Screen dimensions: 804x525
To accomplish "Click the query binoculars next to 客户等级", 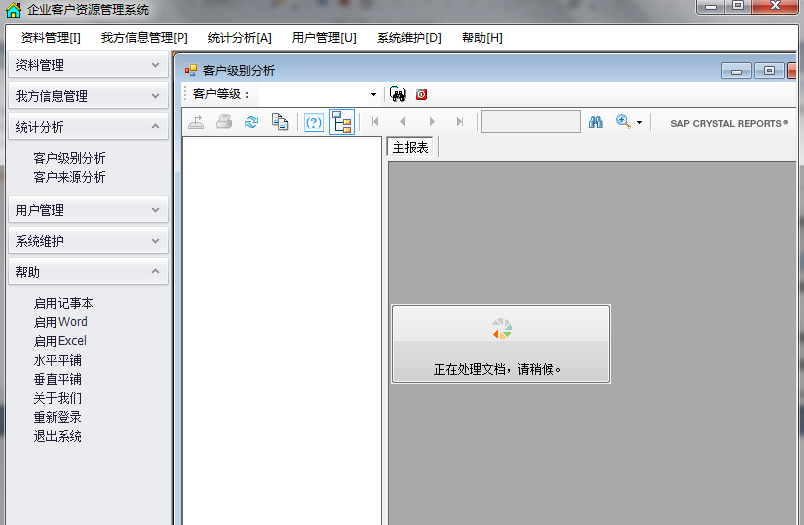I will pyautogui.click(x=398, y=94).
